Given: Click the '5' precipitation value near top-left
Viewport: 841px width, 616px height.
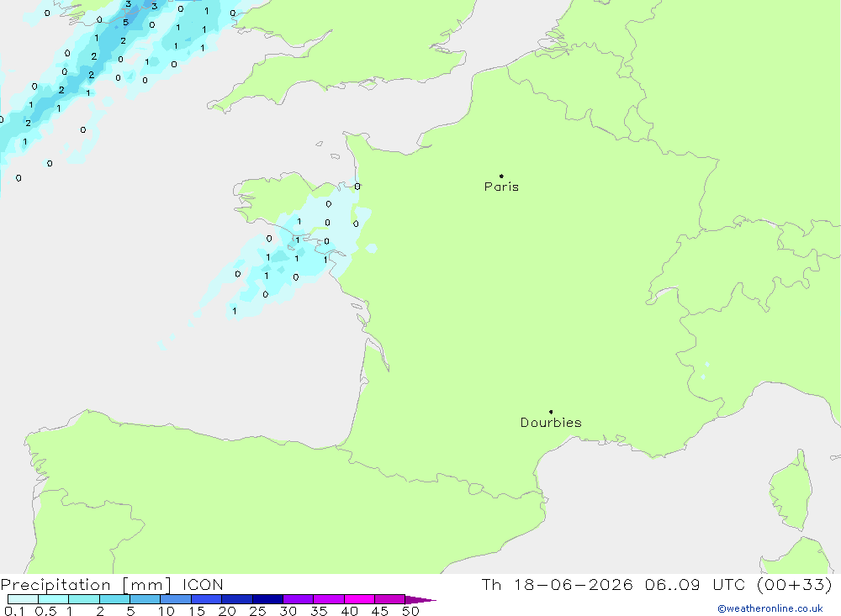Looking at the screenshot, I should [x=125, y=23].
